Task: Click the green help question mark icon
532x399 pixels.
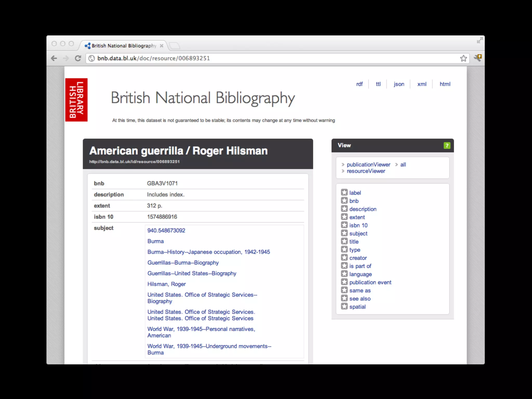Action: tap(447, 145)
